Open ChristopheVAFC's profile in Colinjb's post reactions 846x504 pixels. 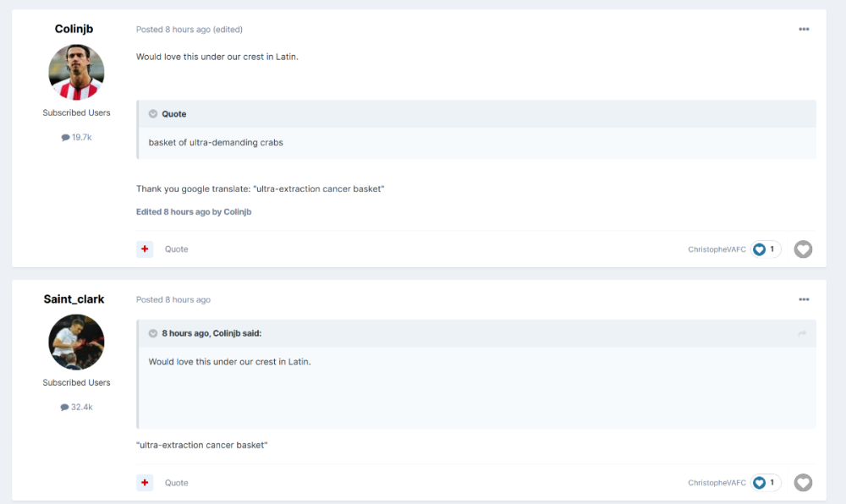(717, 249)
